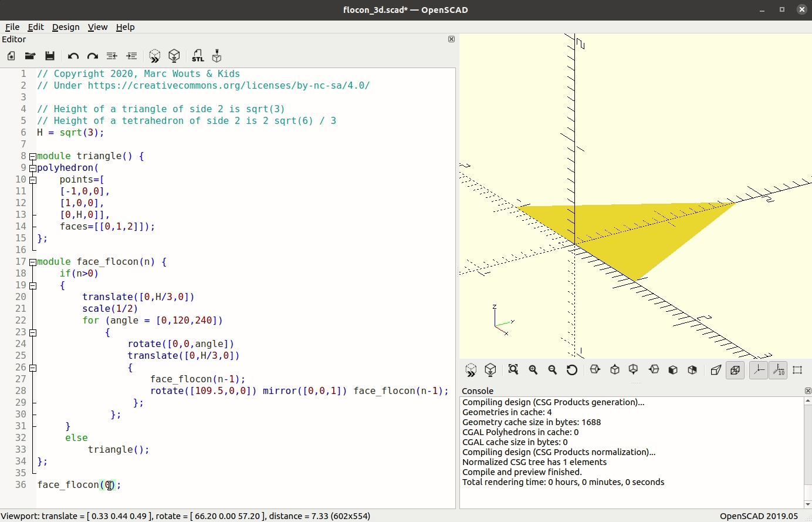Screen dimensions: 812x522
Task: Switch to the Top view
Action: (x=615, y=370)
